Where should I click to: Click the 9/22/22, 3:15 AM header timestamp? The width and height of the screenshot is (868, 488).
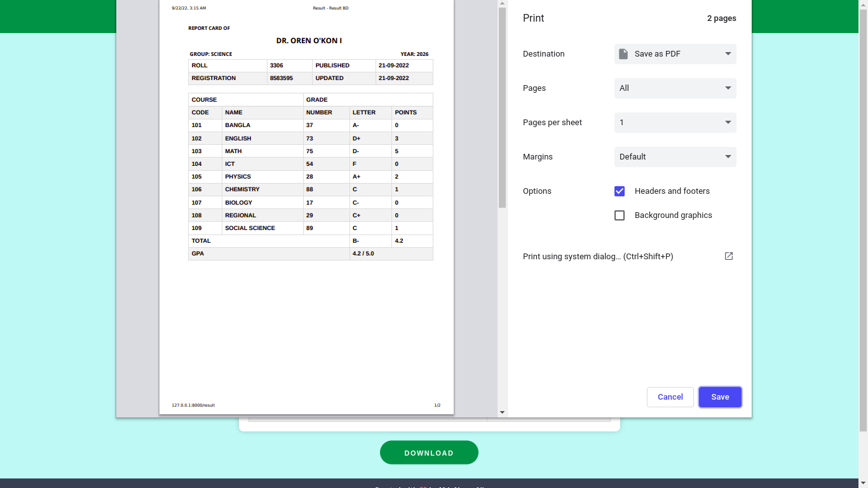pos(189,8)
